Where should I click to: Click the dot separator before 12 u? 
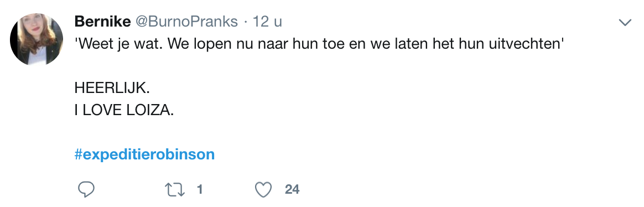click(246, 22)
